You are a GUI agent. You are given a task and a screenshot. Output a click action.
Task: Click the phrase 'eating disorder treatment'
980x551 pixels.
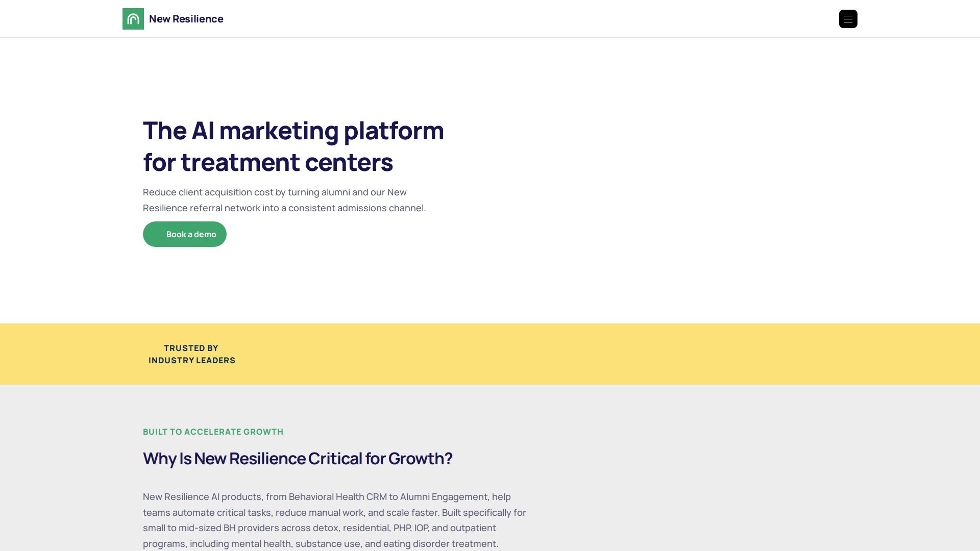click(x=440, y=544)
